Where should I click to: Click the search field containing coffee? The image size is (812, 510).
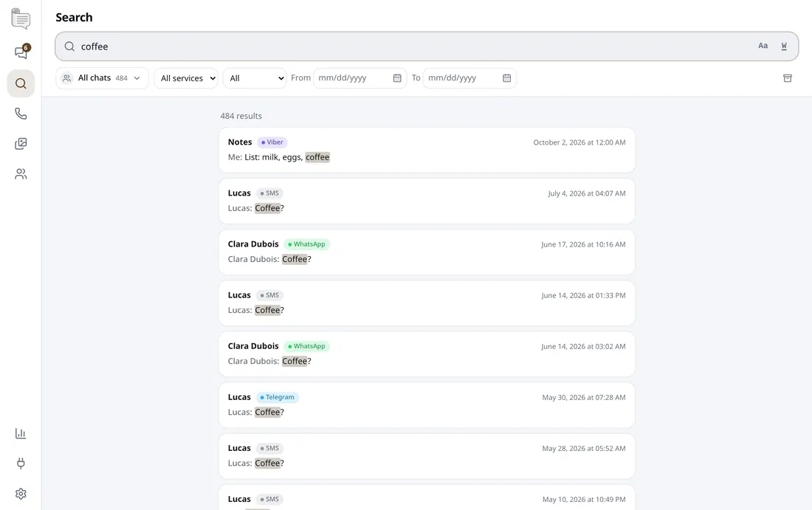(x=427, y=46)
